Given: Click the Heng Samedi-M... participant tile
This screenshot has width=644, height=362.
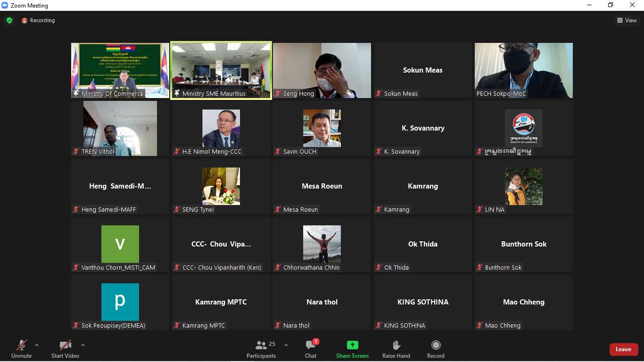Looking at the screenshot, I should coord(120,186).
